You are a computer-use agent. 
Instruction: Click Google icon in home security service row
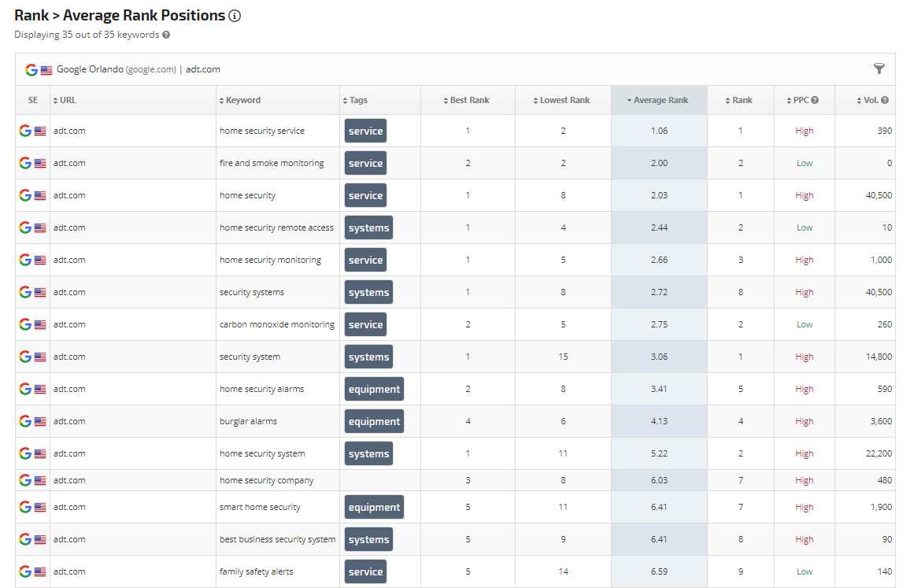tap(25, 131)
